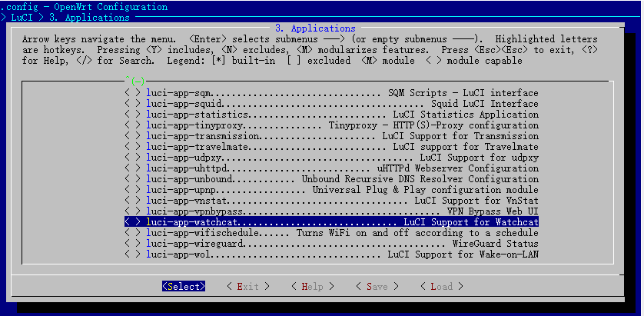Viewport: 644px width, 316px height.
Task: Click 'Unbound Recursive DNS Resolver Configuration' text
Action: pos(420,178)
